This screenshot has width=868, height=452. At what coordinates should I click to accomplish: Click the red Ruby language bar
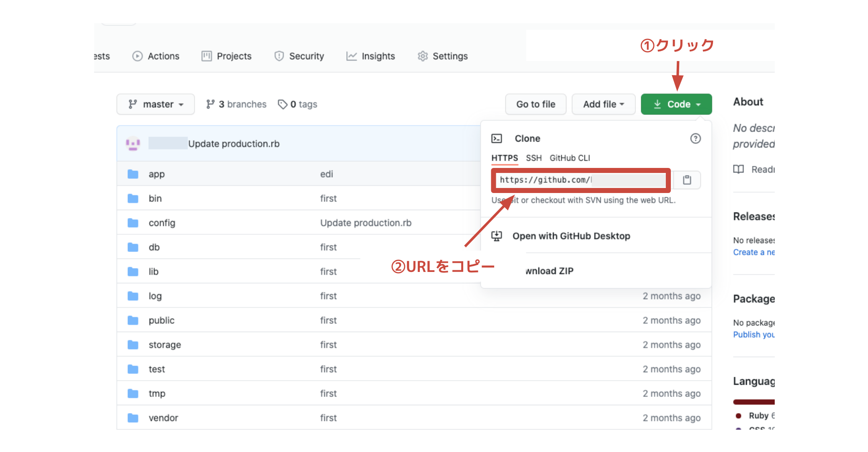[x=754, y=402]
